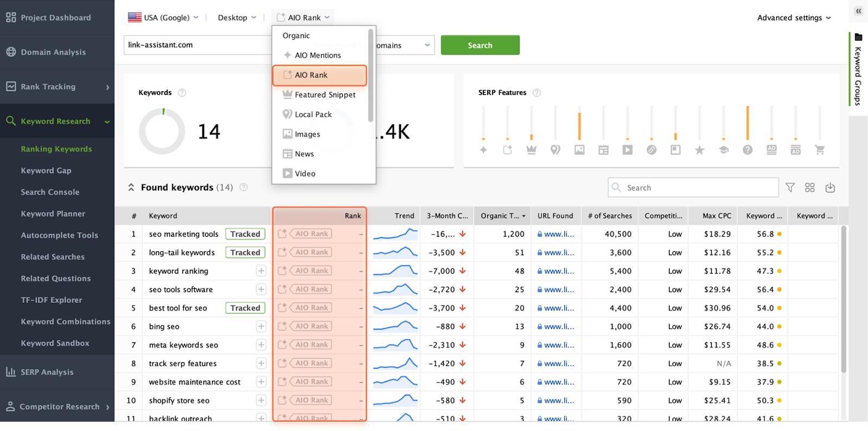Add 'keyword ranking' to tracking
868x431 pixels.
click(261, 271)
